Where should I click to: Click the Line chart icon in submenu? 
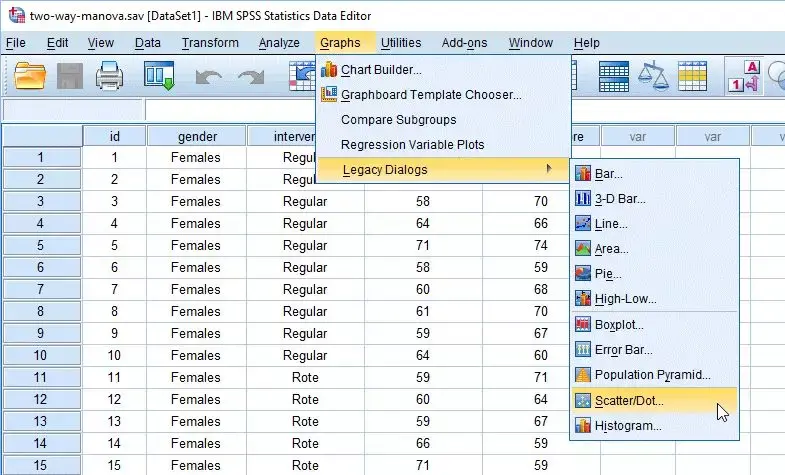[x=583, y=223]
